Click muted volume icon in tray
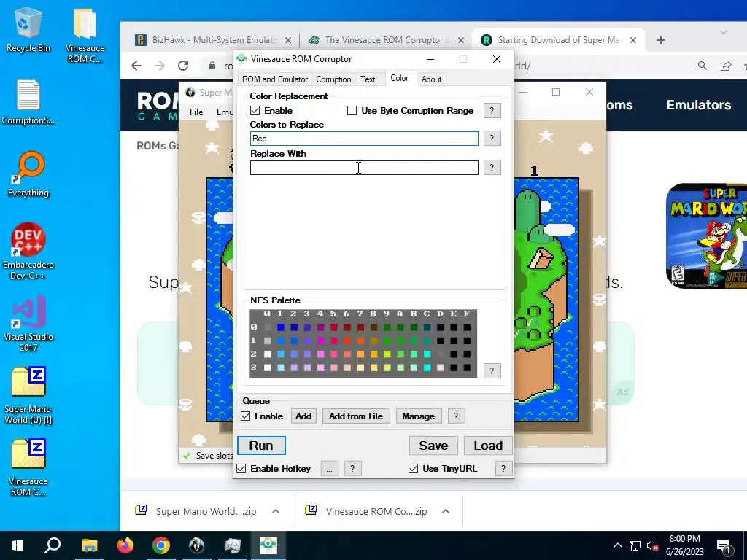The width and height of the screenshot is (747, 560). coord(653,545)
